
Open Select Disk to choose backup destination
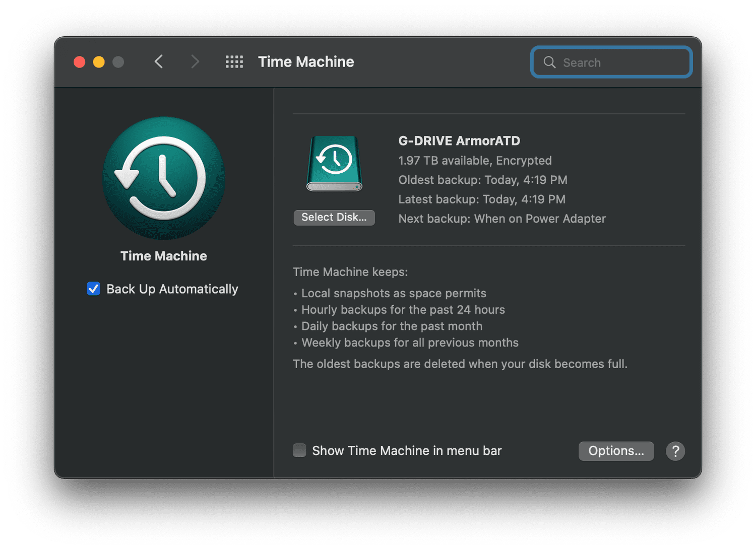(x=334, y=218)
